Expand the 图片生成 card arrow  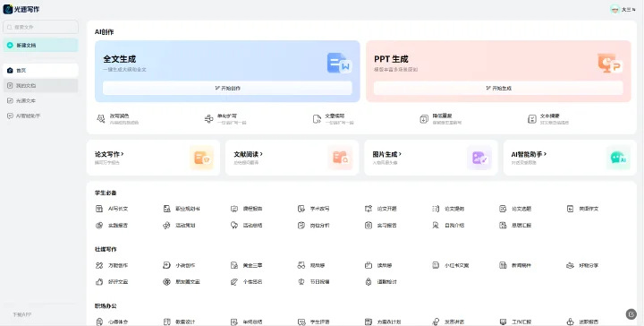[400, 154]
